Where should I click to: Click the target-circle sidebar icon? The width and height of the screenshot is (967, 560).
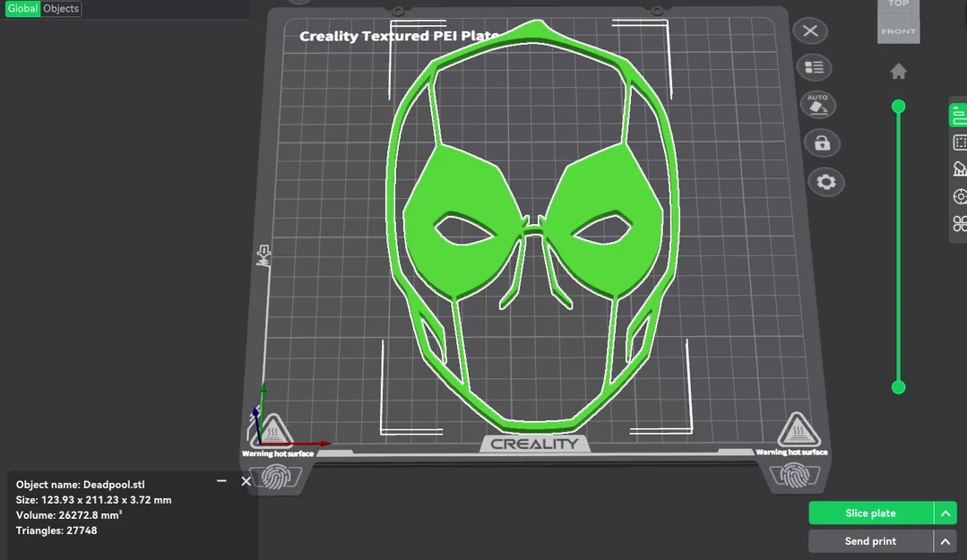[x=960, y=196]
